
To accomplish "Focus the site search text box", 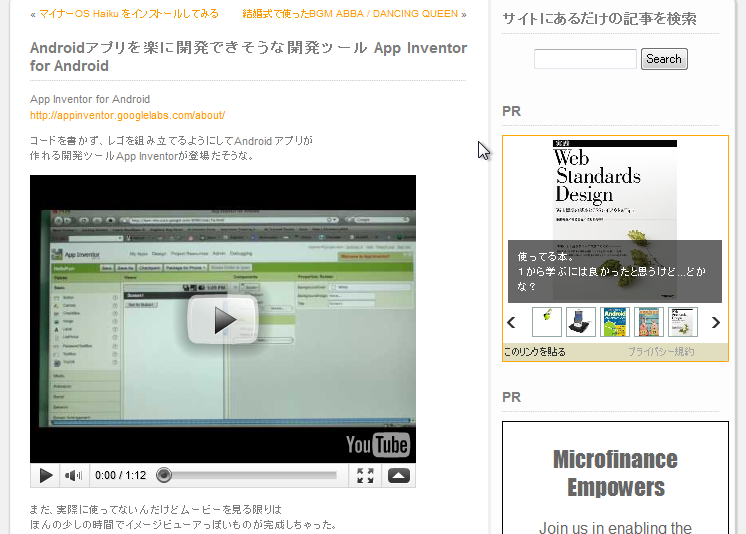I will click(x=585, y=59).
